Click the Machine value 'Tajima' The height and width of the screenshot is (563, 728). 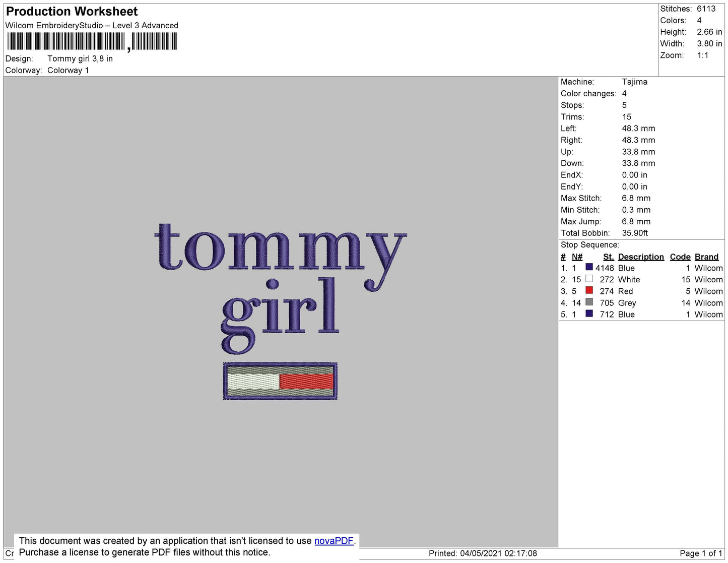coord(635,82)
